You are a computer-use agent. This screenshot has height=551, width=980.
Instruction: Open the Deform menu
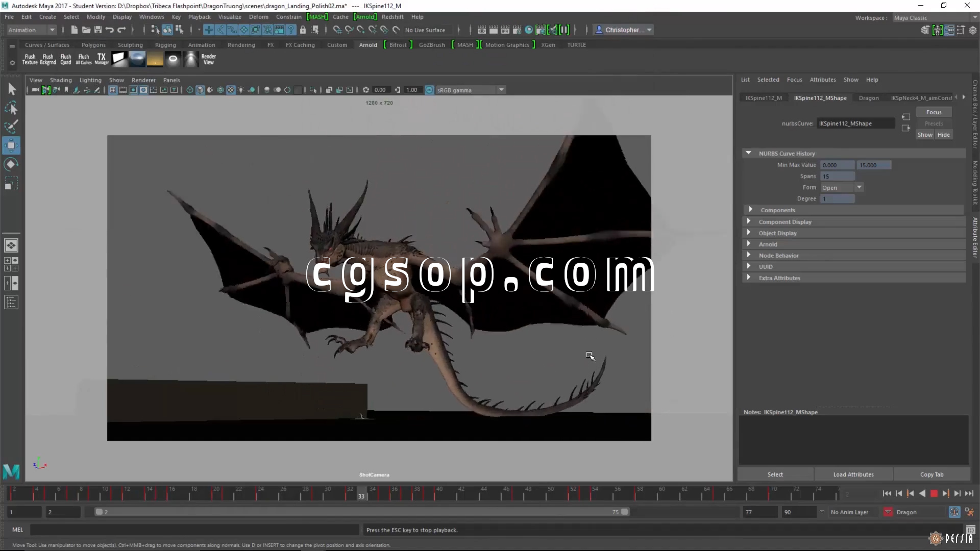click(258, 17)
